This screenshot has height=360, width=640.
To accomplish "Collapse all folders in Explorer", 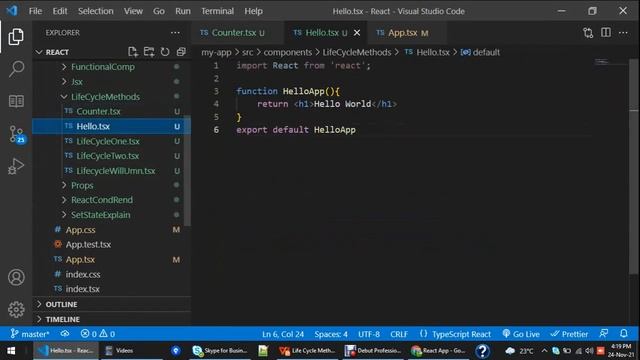I will pos(181,52).
